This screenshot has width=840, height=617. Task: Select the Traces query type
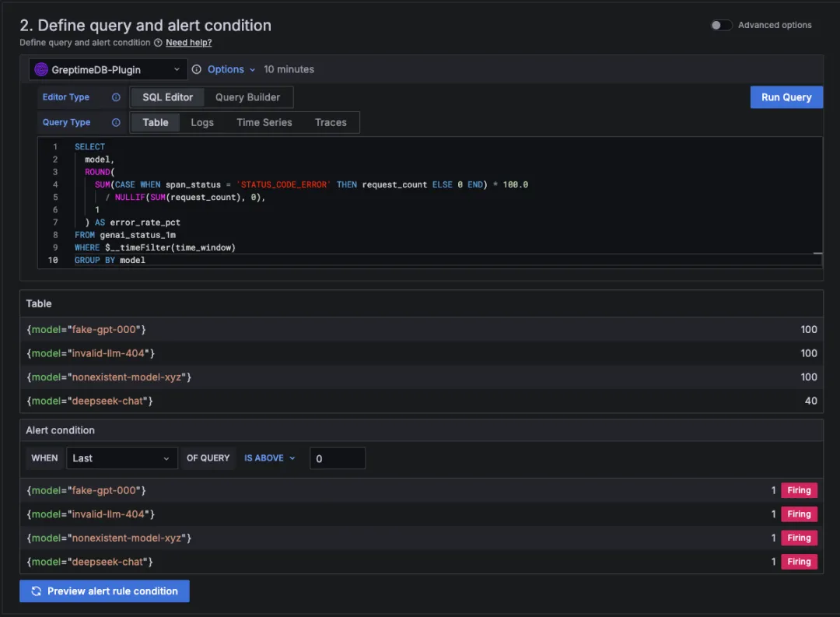[331, 123]
